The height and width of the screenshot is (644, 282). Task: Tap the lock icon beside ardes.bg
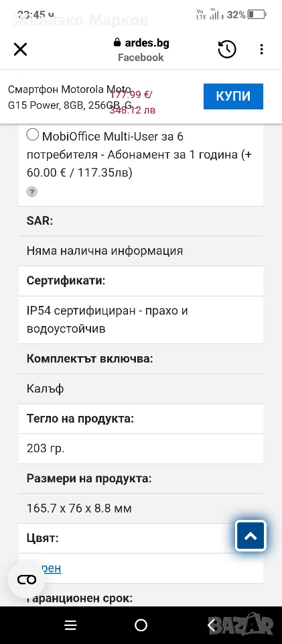(117, 43)
